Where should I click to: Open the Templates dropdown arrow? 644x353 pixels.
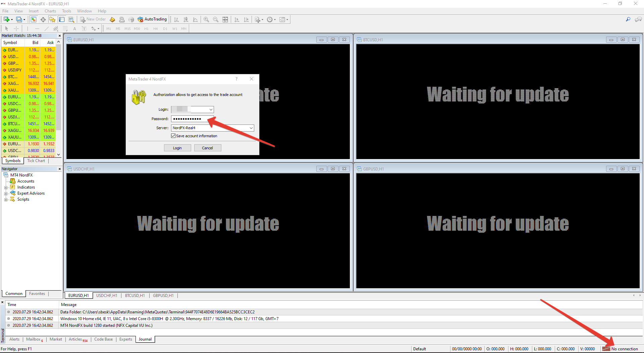pyautogui.click(x=287, y=20)
